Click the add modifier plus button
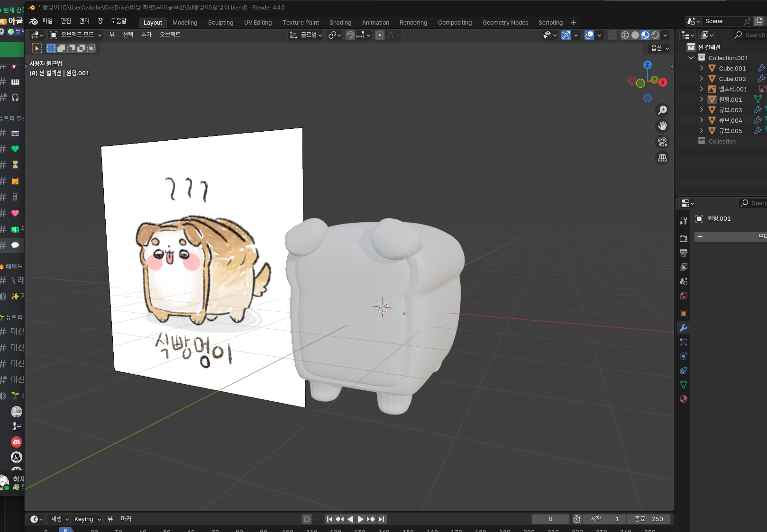The image size is (767, 532). coord(700,236)
